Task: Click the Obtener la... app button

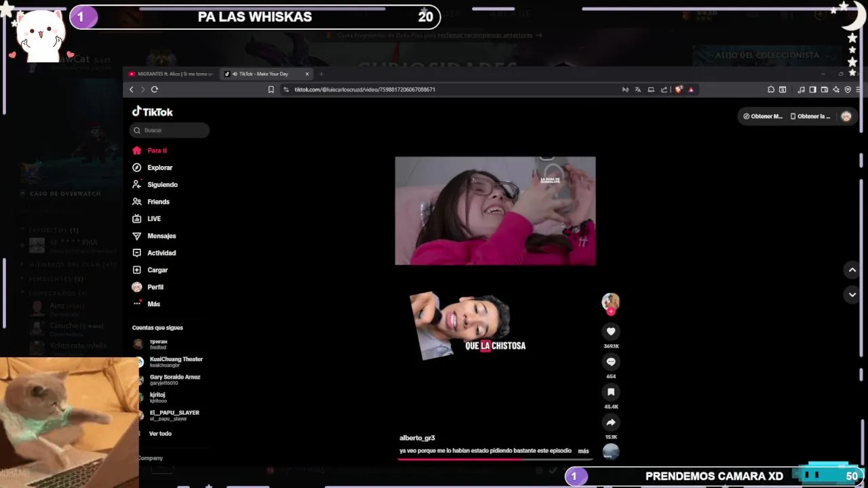Action: (810, 116)
